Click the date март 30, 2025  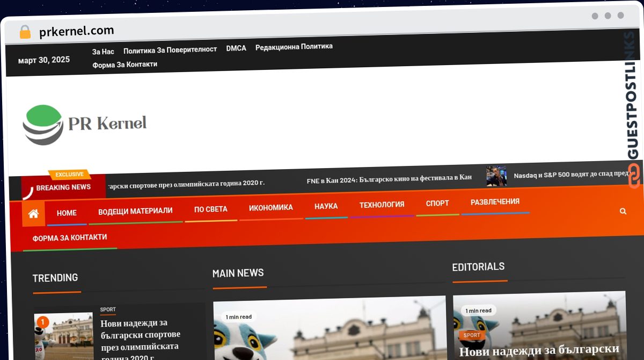44,60
